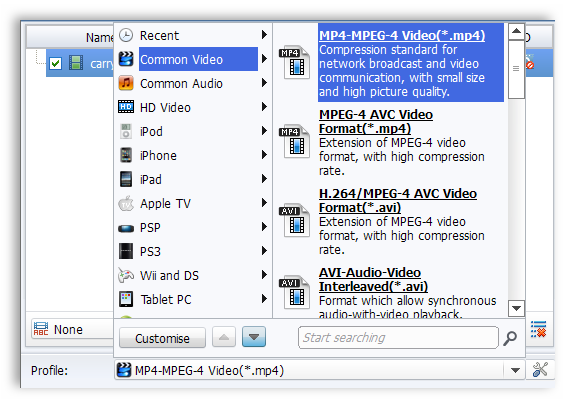
Task: Expand the iPod submenu arrow
Action: click(264, 131)
